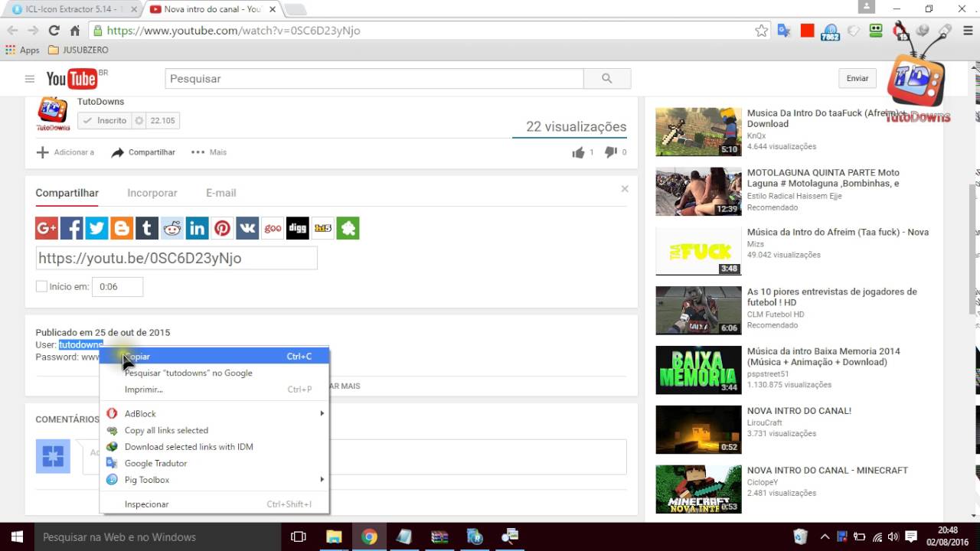Screen dimensions: 980x551
Task: Click the YouTube logo
Action: coord(73,79)
